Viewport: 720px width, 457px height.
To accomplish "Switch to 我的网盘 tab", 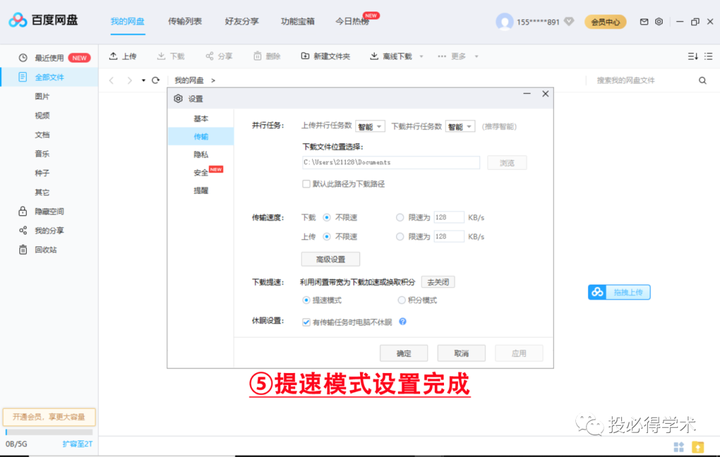I will tap(128, 22).
